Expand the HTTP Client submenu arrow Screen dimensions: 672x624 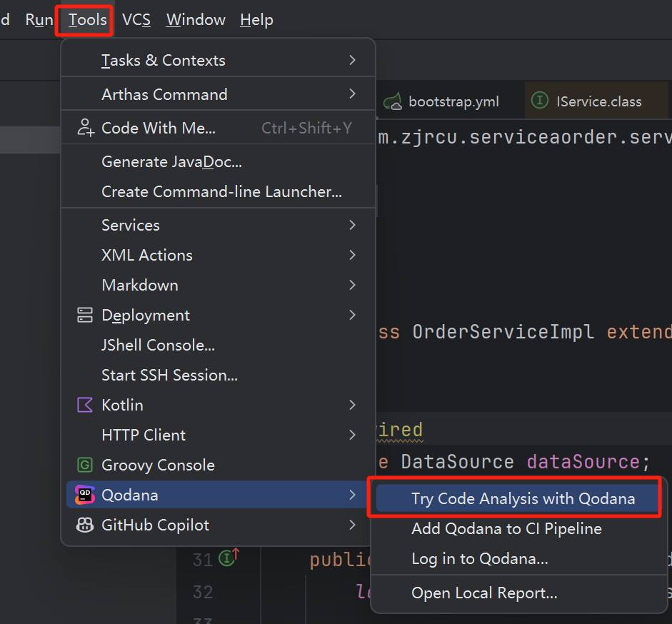pos(352,434)
